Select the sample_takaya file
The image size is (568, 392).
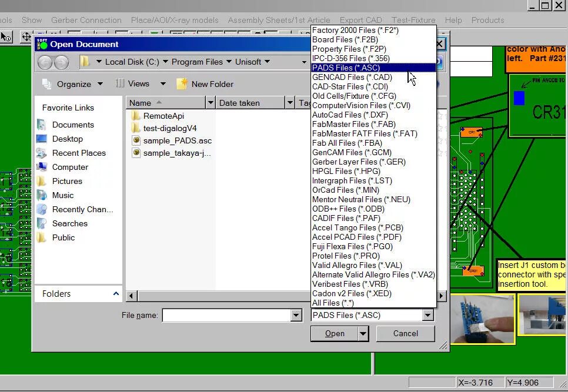pyautogui.click(x=177, y=153)
